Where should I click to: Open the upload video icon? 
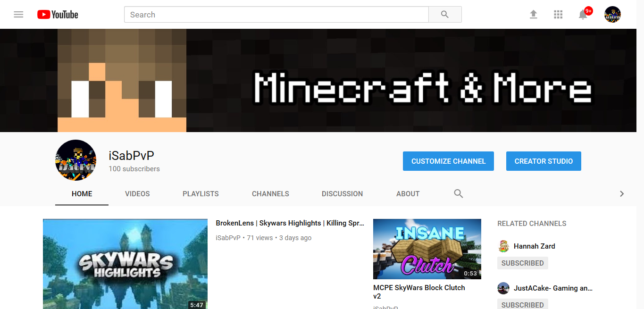[x=533, y=15]
